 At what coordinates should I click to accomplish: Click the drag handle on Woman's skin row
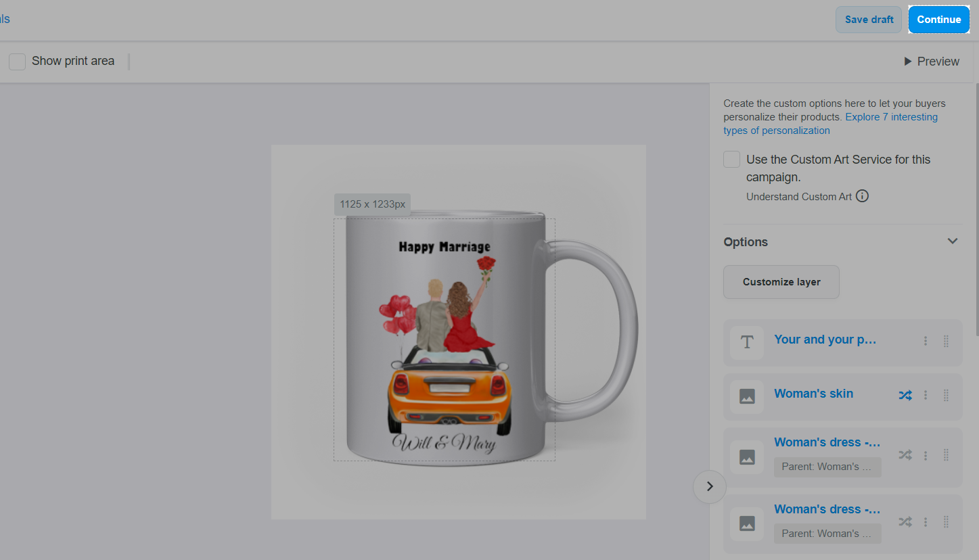(946, 396)
